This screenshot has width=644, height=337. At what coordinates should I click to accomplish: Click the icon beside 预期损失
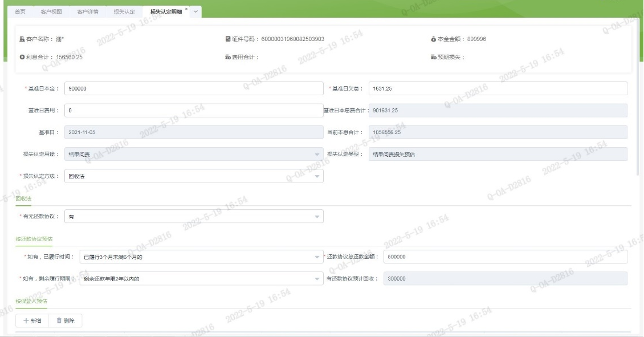(433, 57)
